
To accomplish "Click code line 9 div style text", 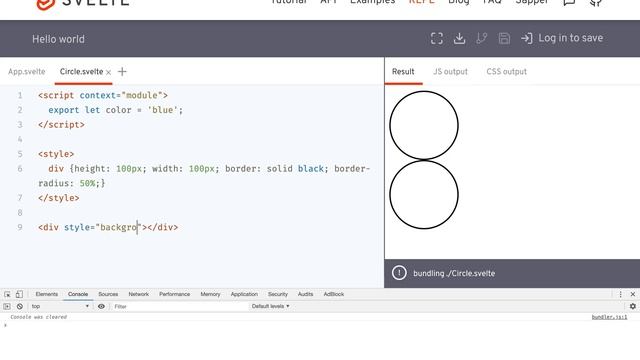I will coord(108,227).
